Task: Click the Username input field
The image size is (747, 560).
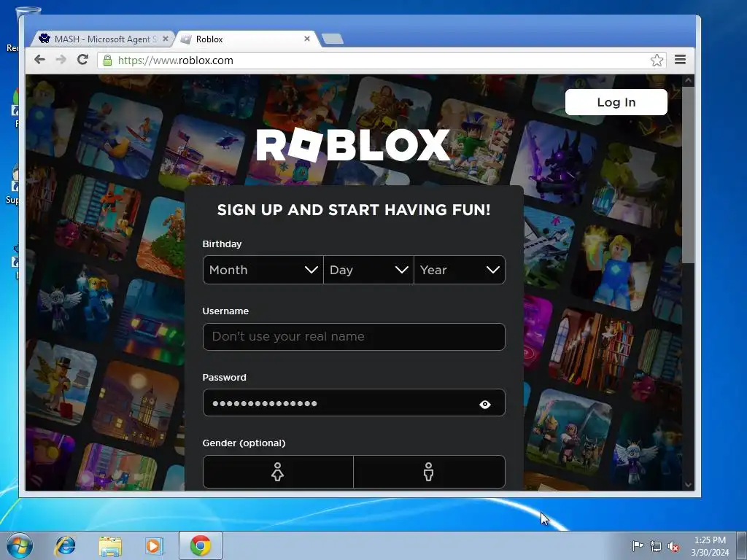Action: click(354, 337)
